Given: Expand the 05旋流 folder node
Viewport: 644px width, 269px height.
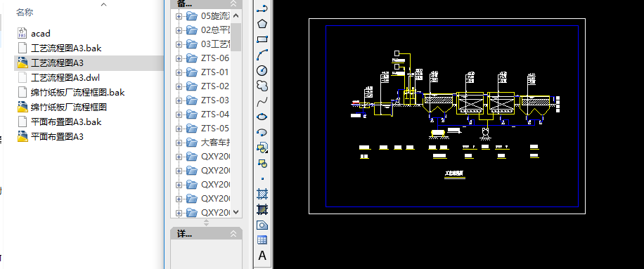Looking at the screenshot, I should 179,16.
